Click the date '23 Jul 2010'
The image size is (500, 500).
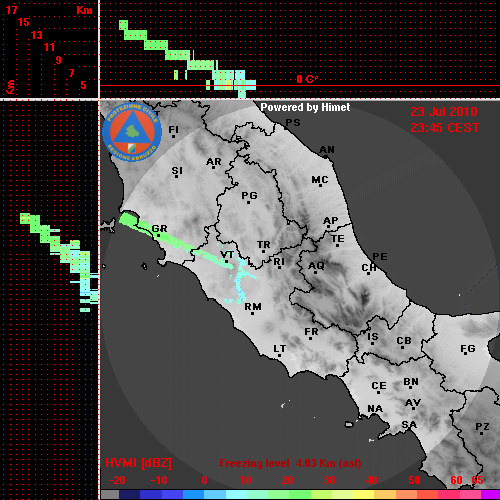point(444,112)
